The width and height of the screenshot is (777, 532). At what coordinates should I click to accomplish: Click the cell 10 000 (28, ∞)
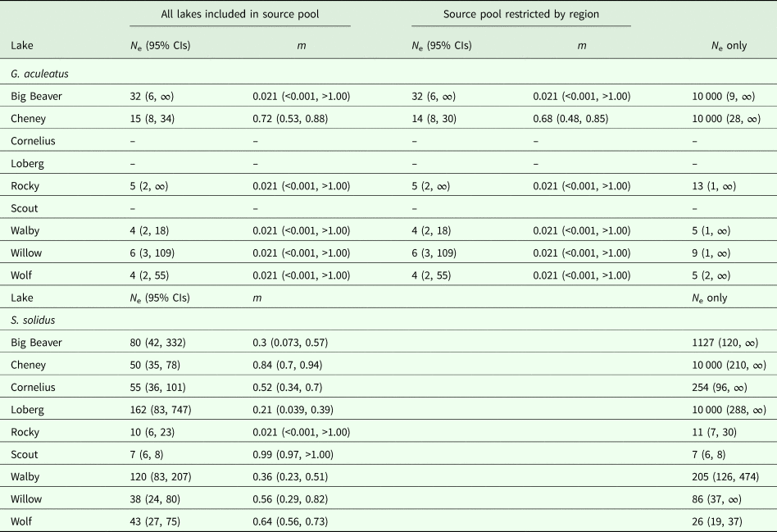(x=726, y=119)
